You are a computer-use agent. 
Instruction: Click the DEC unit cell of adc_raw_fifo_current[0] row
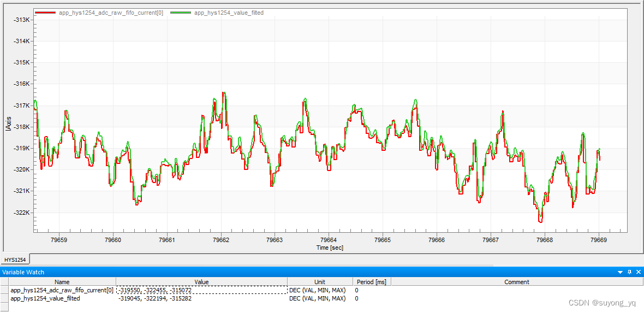(x=319, y=290)
